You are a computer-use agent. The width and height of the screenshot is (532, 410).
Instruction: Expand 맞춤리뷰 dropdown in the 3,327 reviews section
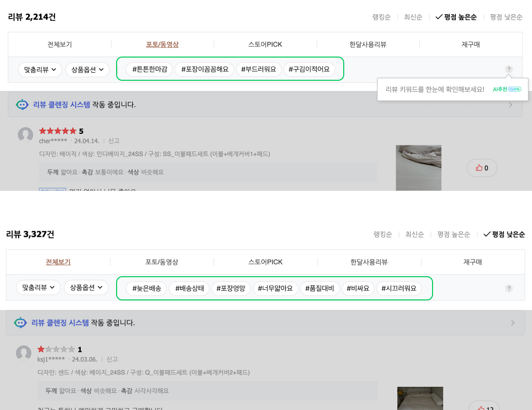click(x=38, y=287)
